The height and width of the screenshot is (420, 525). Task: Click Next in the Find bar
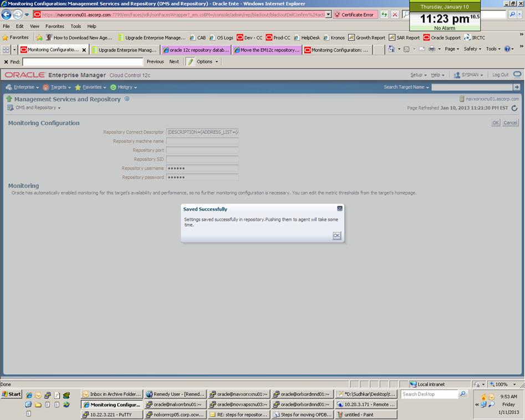click(x=174, y=62)
